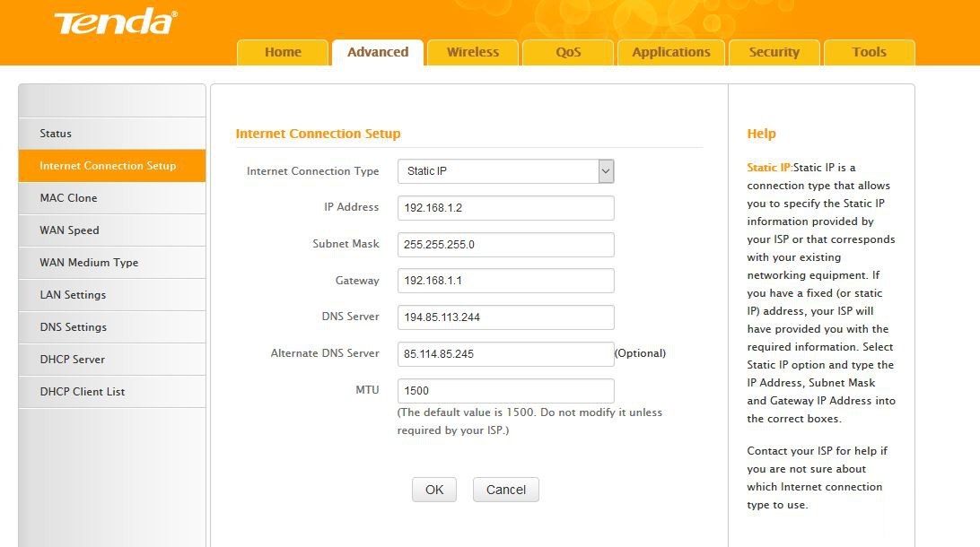Open LAN Settings from the sidebar
Image resolution: width=980 pixels, height=547 pixels.
73,295
